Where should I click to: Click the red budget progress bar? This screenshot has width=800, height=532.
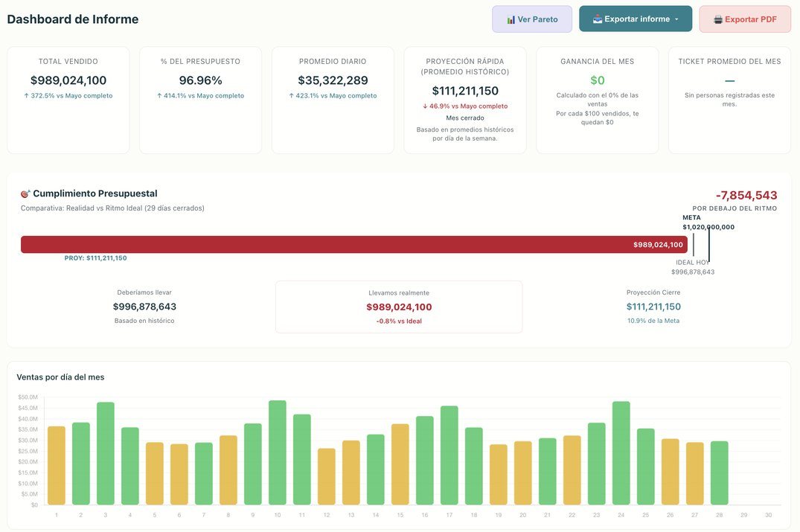tap(354, 244)
